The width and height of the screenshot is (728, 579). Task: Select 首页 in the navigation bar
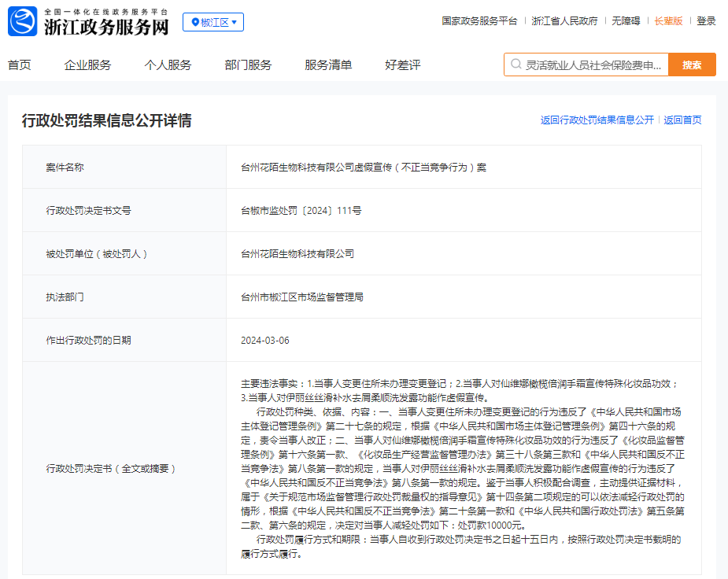(20, 65)
